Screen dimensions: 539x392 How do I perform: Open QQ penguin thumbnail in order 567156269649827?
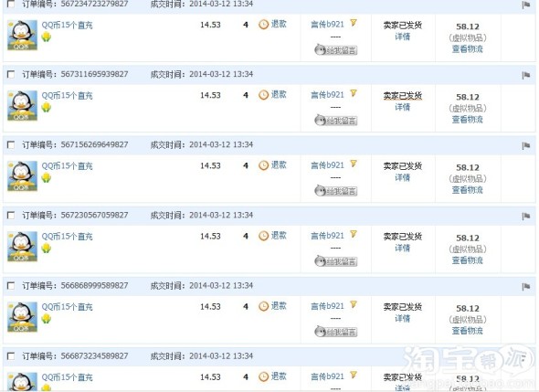(x=22, y=176)
